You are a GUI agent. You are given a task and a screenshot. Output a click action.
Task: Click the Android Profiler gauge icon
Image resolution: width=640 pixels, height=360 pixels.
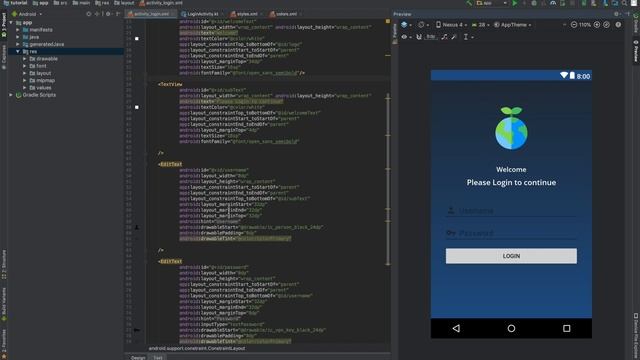(553, 3)
